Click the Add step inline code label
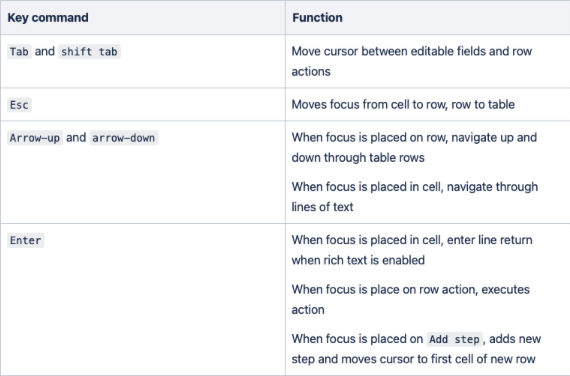Viewport: 570px width, 376px height. tap(454, 339)
